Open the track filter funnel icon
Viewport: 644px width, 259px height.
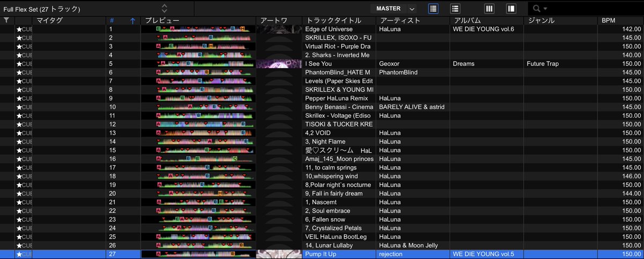6,20
